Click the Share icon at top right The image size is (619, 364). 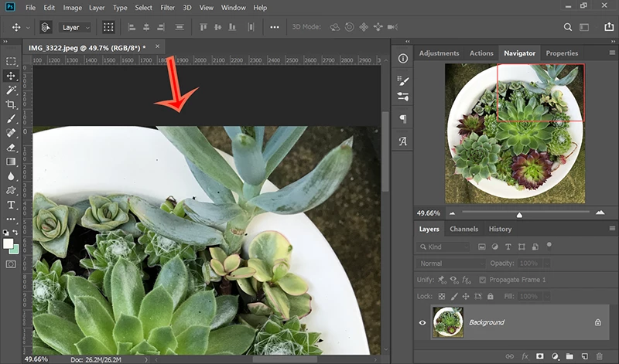(609, 27)
